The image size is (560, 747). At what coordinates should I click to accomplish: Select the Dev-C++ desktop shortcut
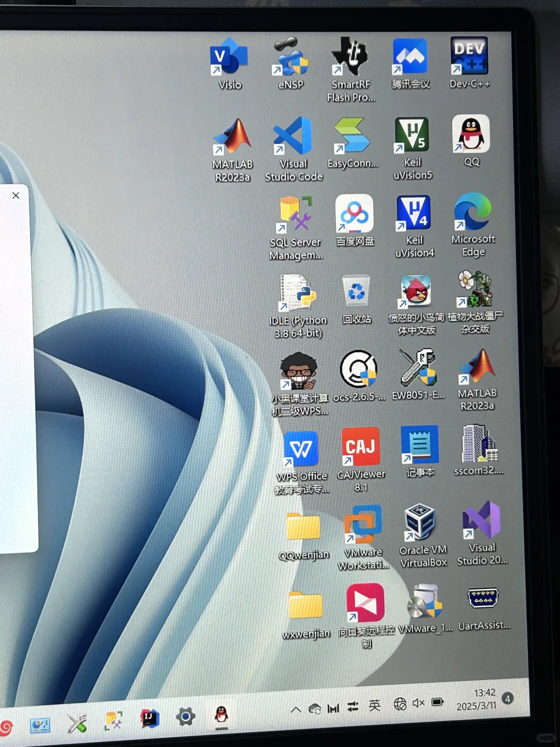pos(469,62)
